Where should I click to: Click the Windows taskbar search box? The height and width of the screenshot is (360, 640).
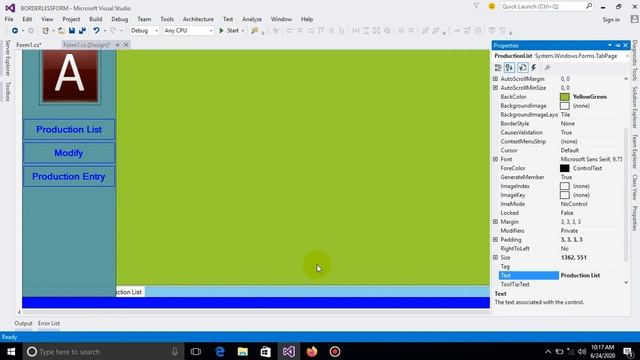tap(103, 351)
